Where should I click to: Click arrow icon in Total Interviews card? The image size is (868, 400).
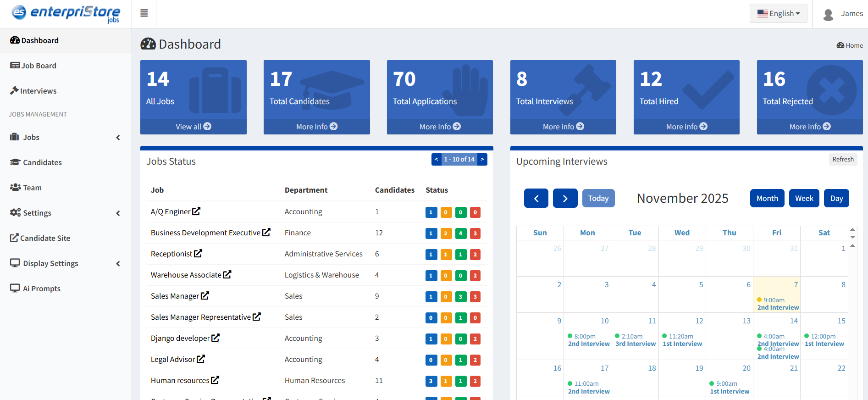point(580,126)
